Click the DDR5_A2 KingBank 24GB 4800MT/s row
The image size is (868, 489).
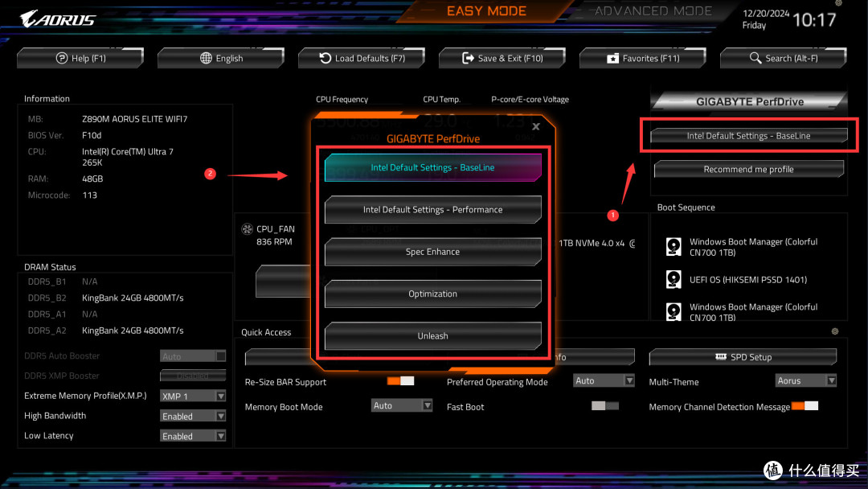[x=106, y=331]
